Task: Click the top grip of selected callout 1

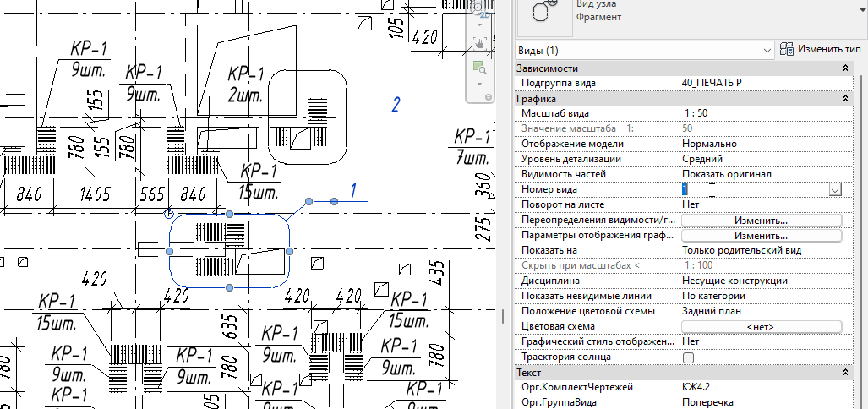Action: pos(230,214)
